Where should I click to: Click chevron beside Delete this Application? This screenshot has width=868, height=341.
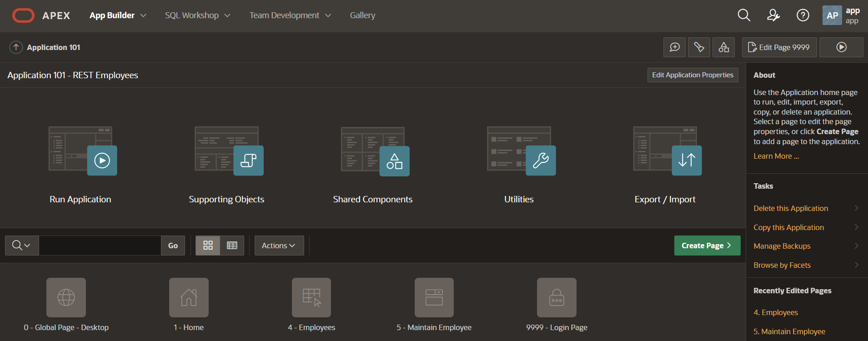coord(857,208)
